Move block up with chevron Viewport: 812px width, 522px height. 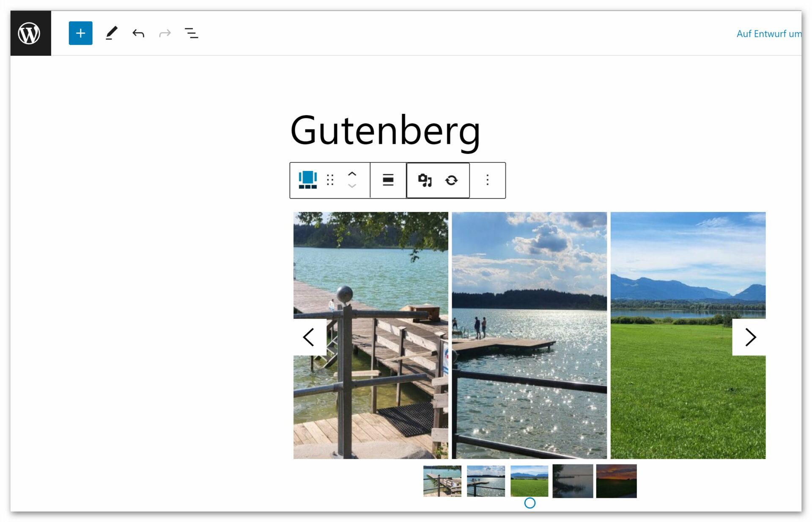tap(352, 174)
